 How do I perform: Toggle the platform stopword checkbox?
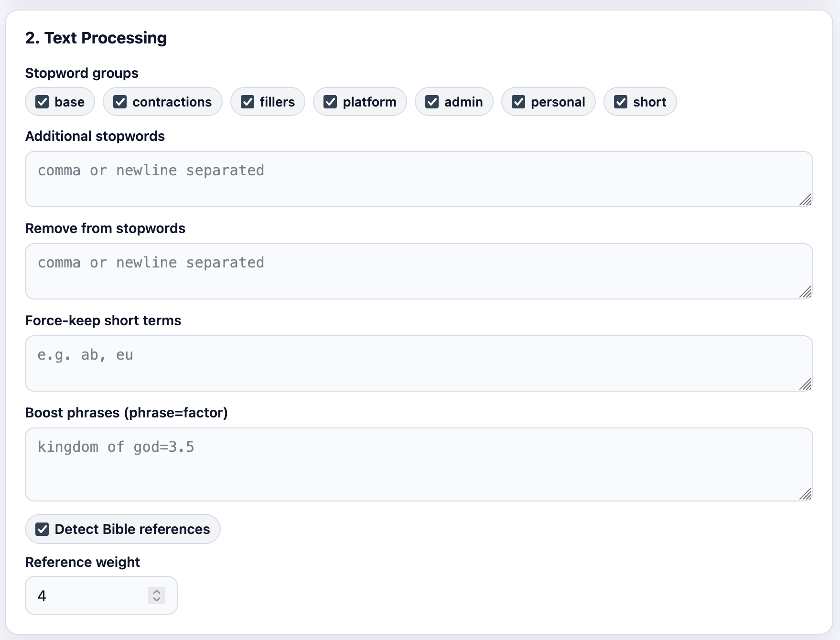click(330, 102)
